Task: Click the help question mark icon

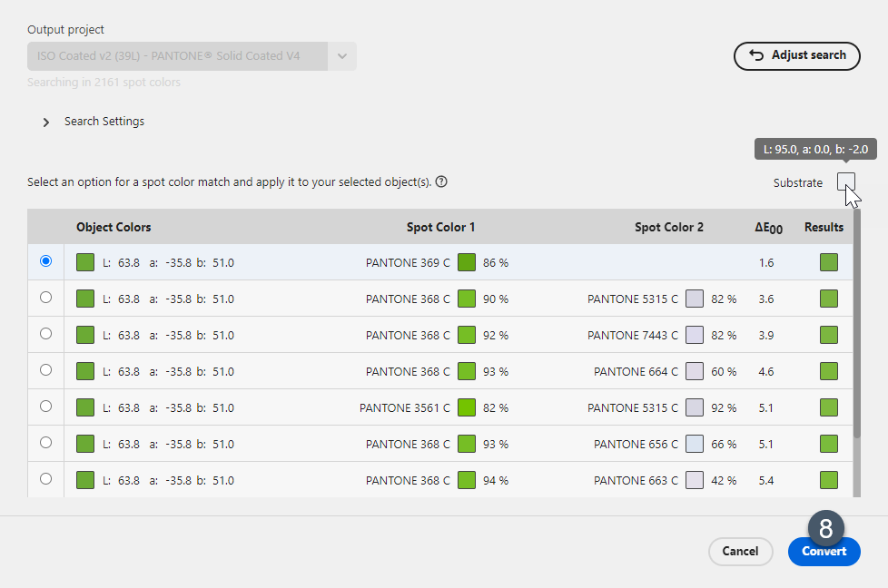Action: pos(441,181)
